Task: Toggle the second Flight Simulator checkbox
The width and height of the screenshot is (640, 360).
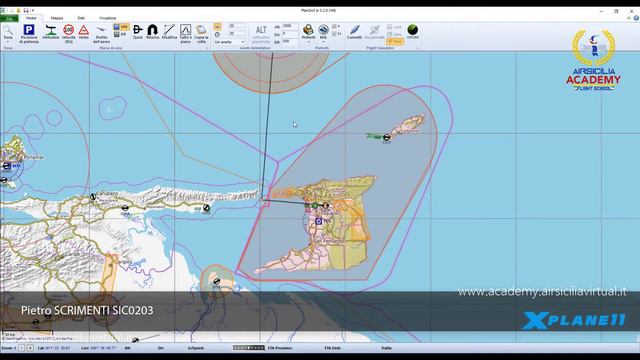Action: click(389, 34)
